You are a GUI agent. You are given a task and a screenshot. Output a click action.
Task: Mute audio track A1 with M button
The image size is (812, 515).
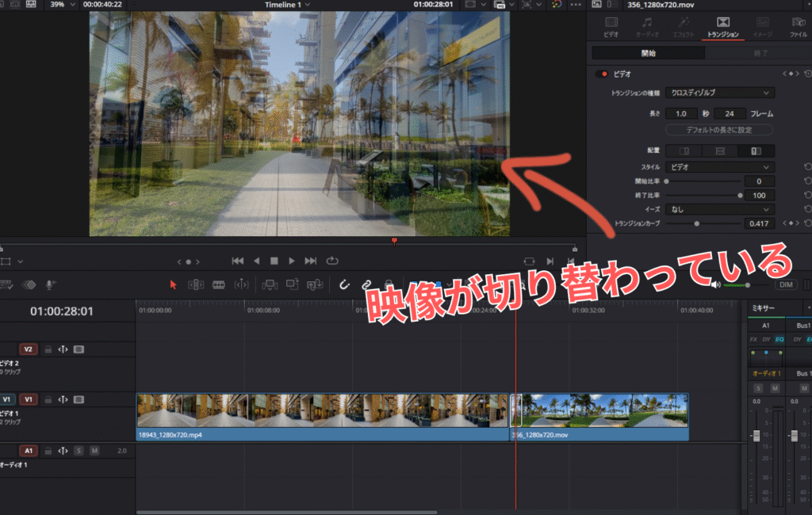coord(94,451)
